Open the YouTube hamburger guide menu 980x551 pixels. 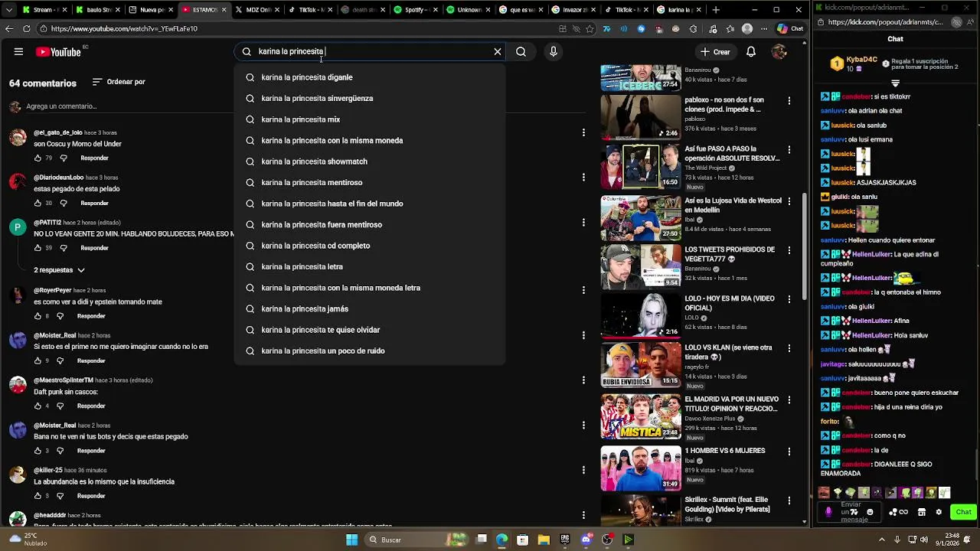click(18, 52)
